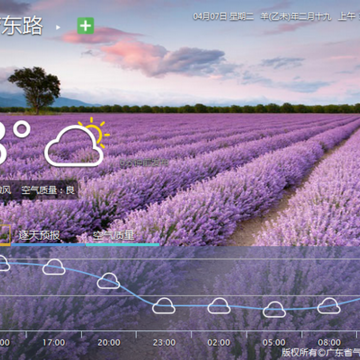Click the faint 分钟前发布 publish time text
Viewport: 360px width, 360px height.
pos(144,163)
